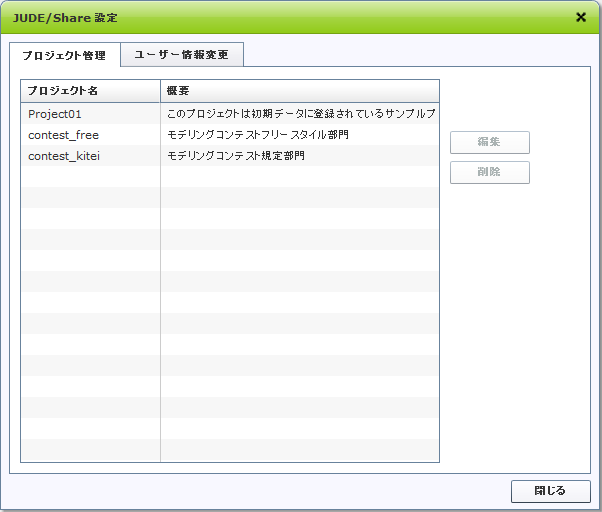602x512 pixels.
Task: Click the Project01 description text
Action: 301,114
